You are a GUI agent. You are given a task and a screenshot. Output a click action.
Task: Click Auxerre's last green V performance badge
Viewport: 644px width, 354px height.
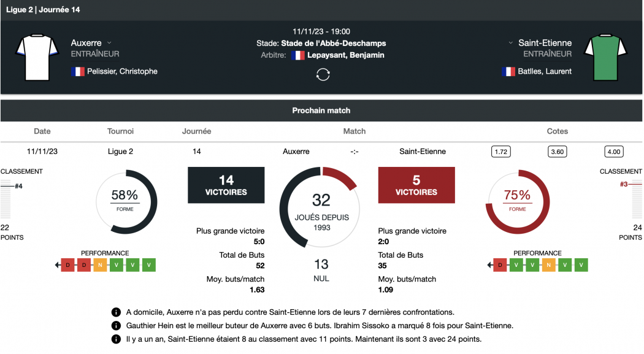[x=148, y=265]
